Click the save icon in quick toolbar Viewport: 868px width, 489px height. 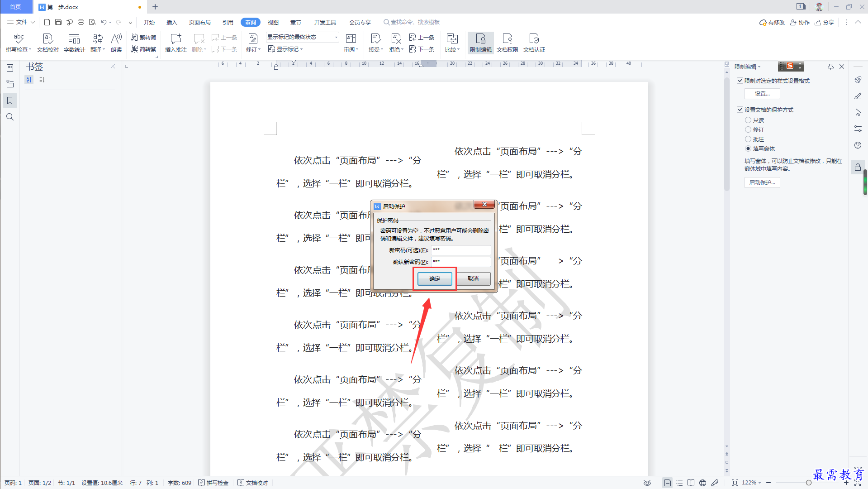click(58, 22)
